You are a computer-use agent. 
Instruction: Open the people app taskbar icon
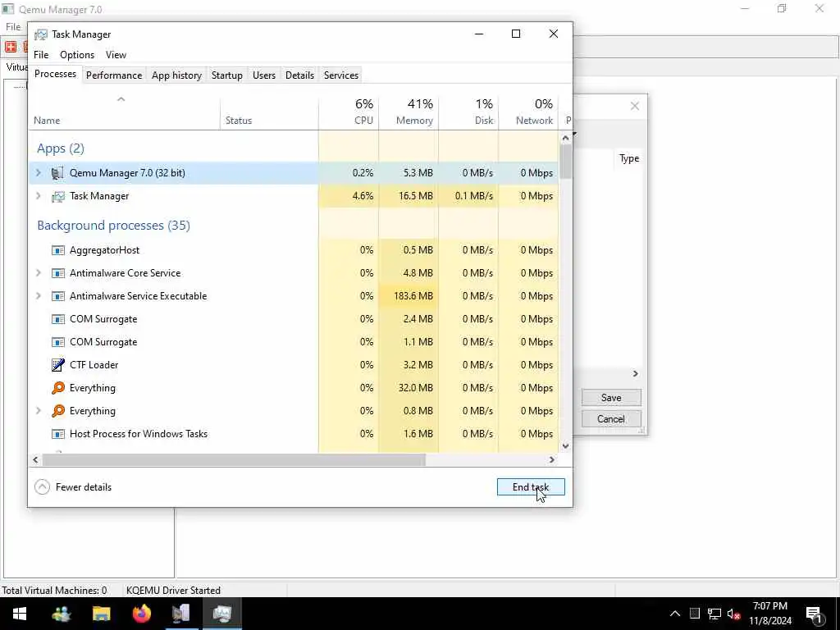point(61,614)
